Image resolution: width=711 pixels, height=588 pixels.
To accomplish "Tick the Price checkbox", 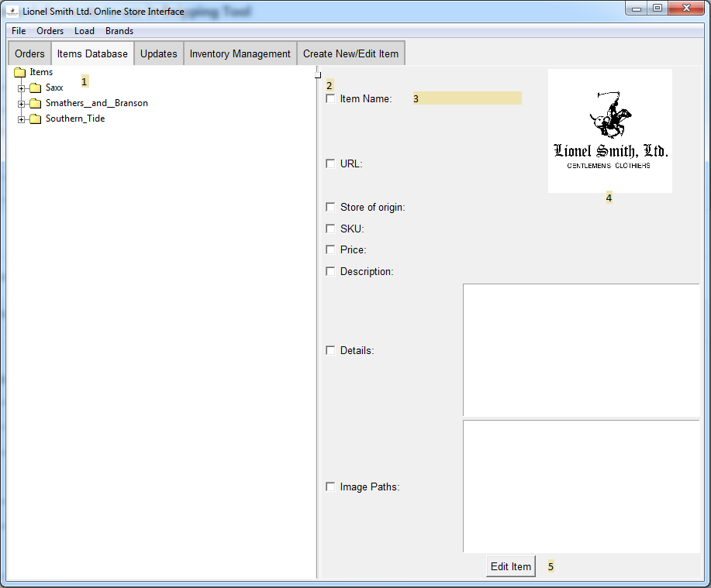I will 330,249.
